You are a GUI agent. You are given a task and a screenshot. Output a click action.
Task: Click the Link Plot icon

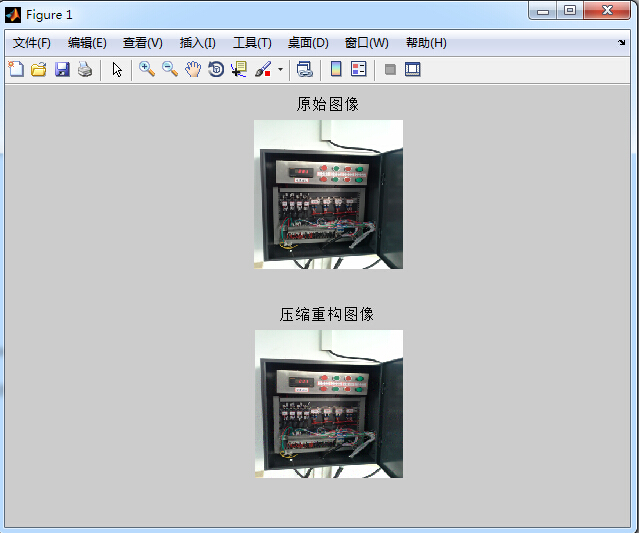pyautogui.click(x=304, y=69)
